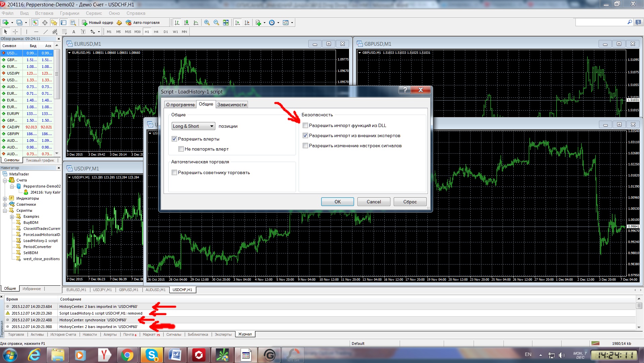
Task: Open the arrows tool dropdown arrow
Action: coord(99,32)
